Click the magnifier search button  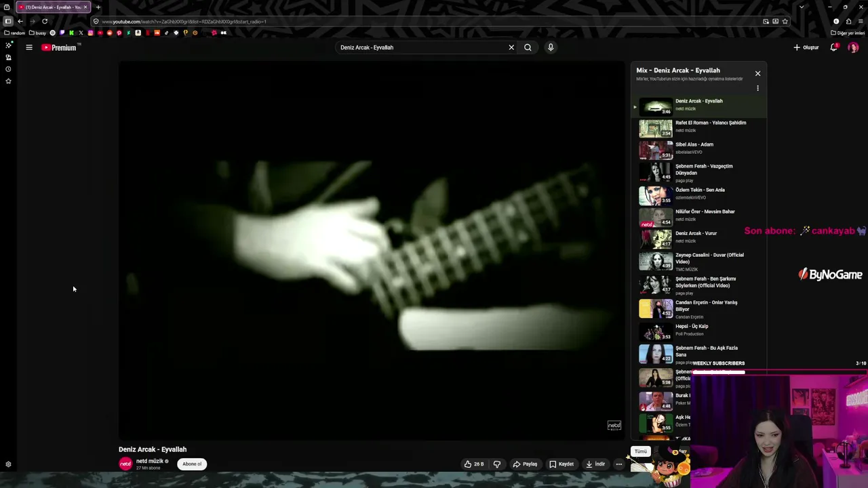pos(528,47)
